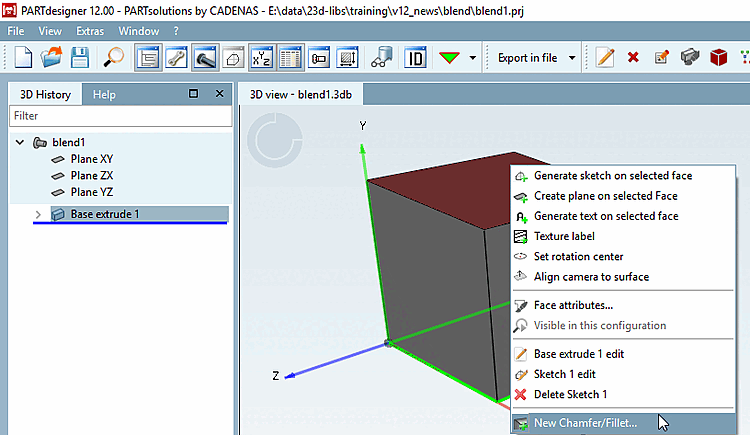Click the green triangle icon
The image size is (750, 435).
click(x=449, y=58)
